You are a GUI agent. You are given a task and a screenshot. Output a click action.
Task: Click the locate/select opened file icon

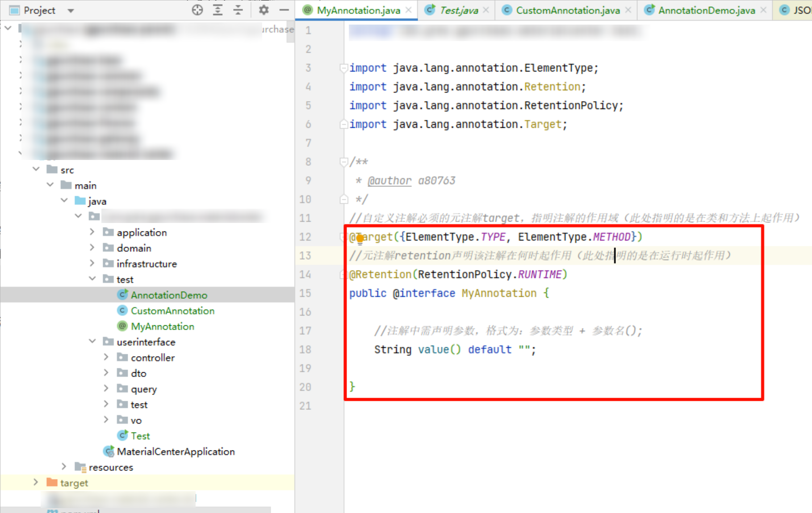[x=197, y=10]
